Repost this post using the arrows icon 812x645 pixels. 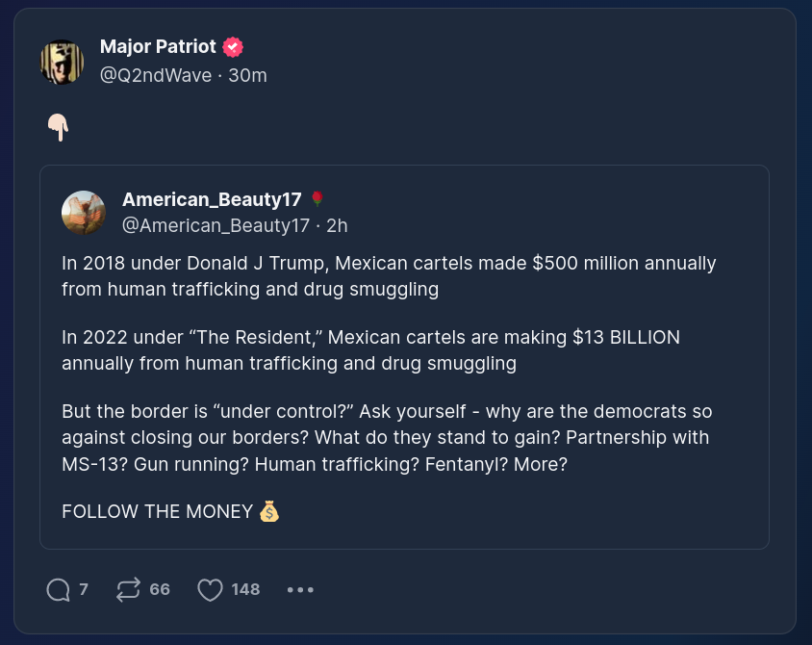click(x=128, y=589)
